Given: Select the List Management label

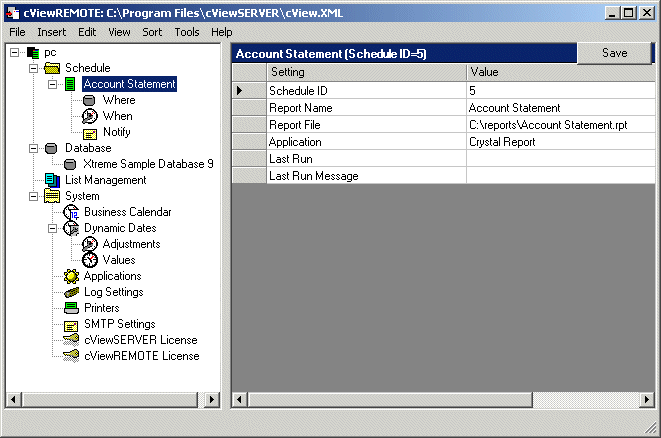Looking at the screenshot, I should tap(106, 180).
